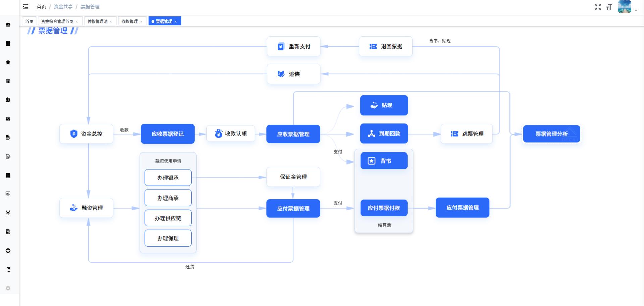Switch to the 付款管理池 tab
Image resolution: width=644 pixels, height=306 pixels.
click(x=97, y=21)
